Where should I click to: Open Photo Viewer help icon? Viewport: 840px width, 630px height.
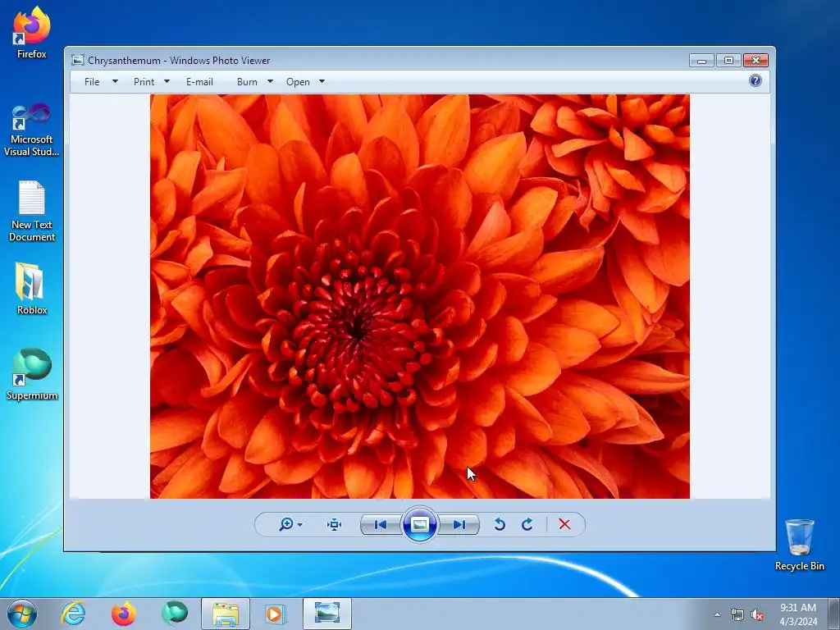(x=756, y=80)
